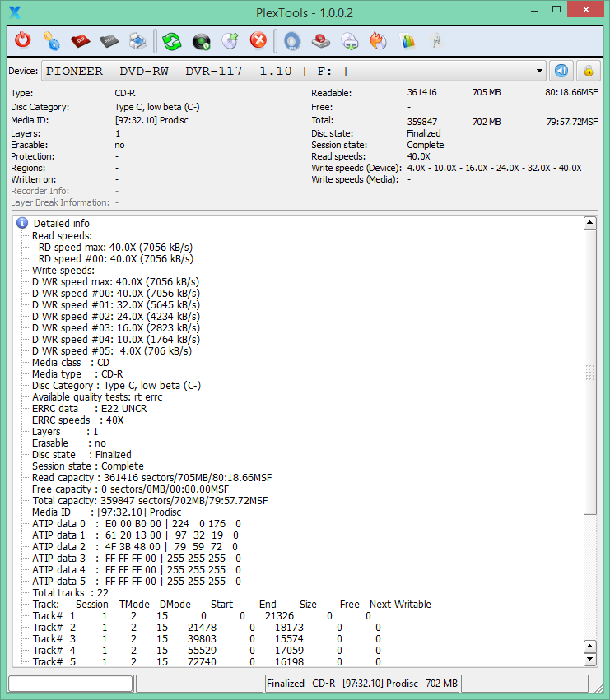The height and width of the screenshot is (700, 610).
Task: Select 'ATIP data 0' row
Action: [x=137, y=524]
